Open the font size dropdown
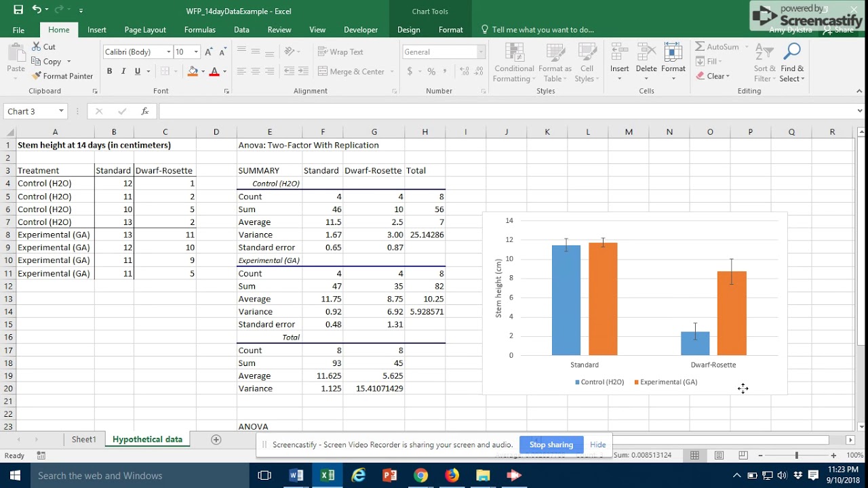Viewport: 868px width, 488px height. click(196, 52)
